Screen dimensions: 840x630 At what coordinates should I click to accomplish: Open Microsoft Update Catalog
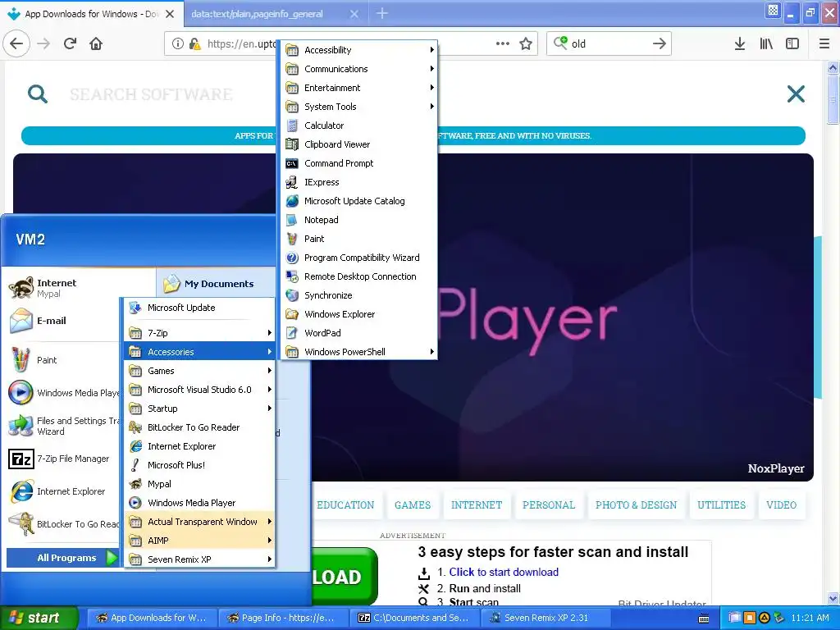click(359, 201)
